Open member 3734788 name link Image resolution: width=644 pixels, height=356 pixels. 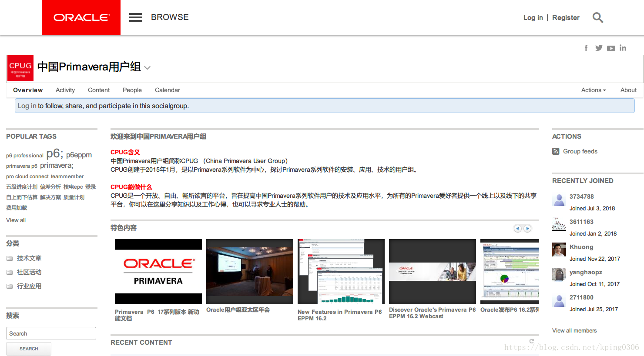[582, 196]
